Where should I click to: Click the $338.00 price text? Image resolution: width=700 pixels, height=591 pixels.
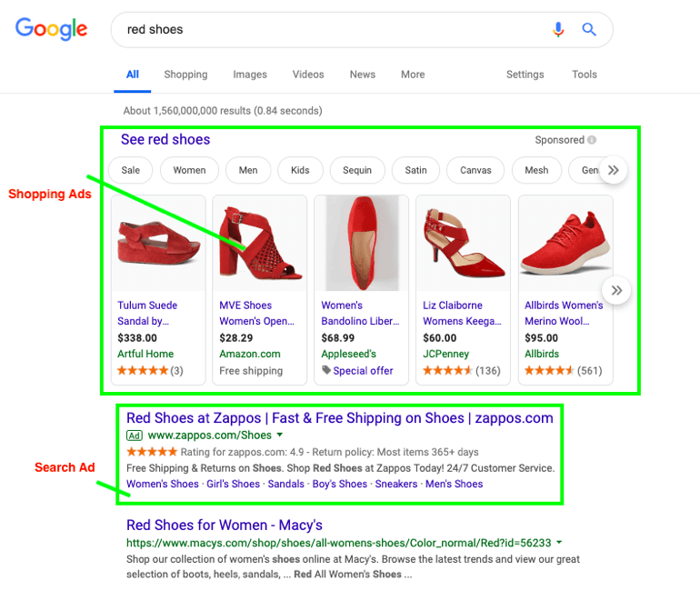pos(137,338)
